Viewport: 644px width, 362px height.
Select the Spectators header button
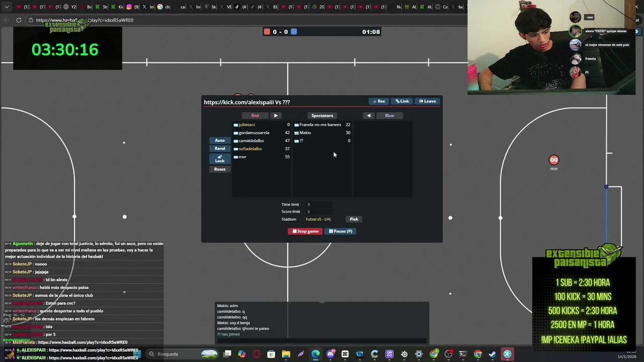point(322,116)
